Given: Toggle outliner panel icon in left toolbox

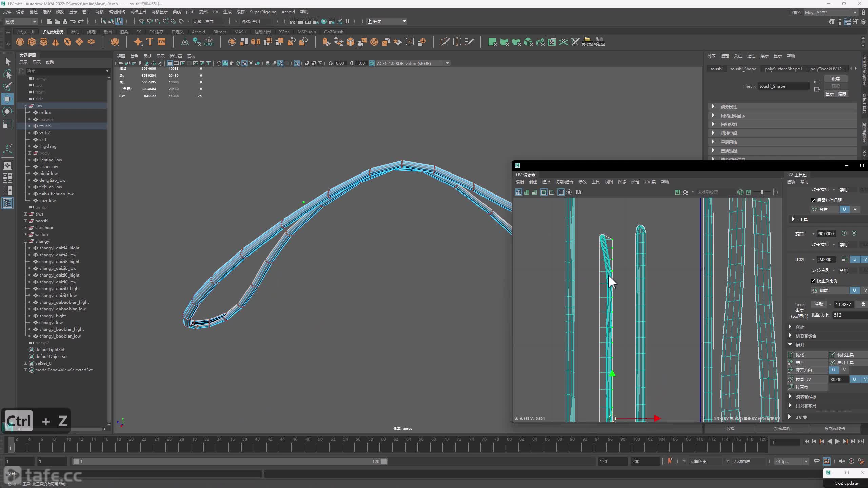Looking at the screenshot, I should pyautogui.click(x=7, y=203).
